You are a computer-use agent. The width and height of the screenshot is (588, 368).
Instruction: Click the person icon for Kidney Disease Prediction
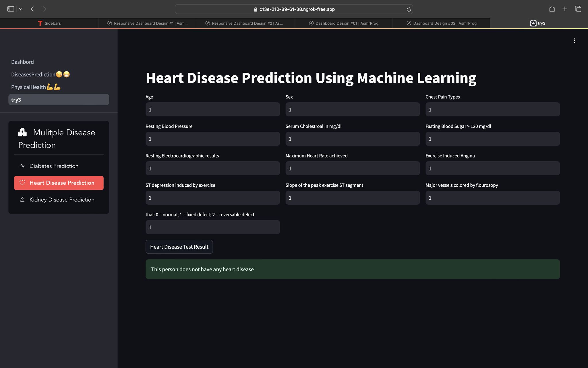tap(22, 200)
